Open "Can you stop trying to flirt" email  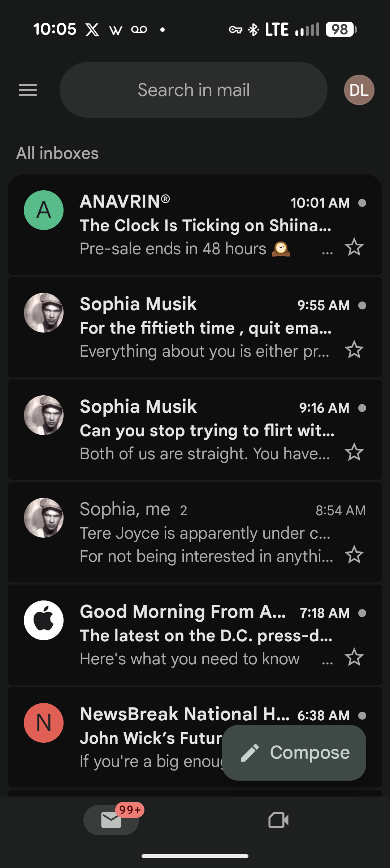[x=207, y=431]
